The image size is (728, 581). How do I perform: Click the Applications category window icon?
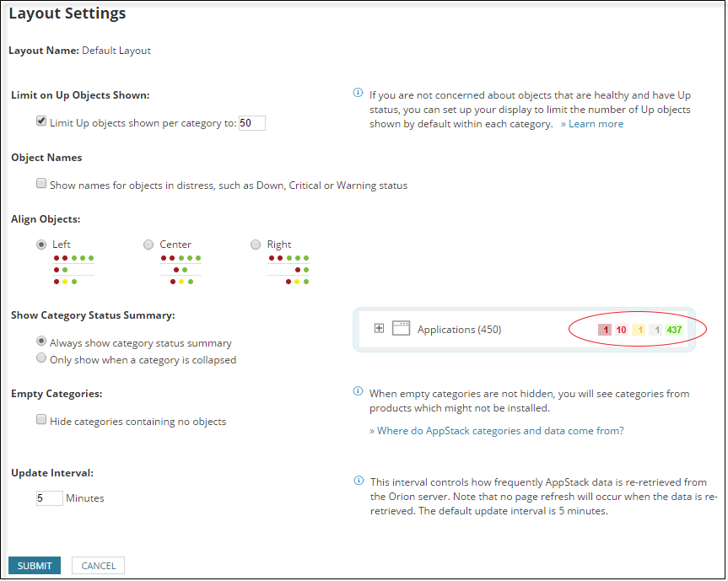[x=400, y=328]
